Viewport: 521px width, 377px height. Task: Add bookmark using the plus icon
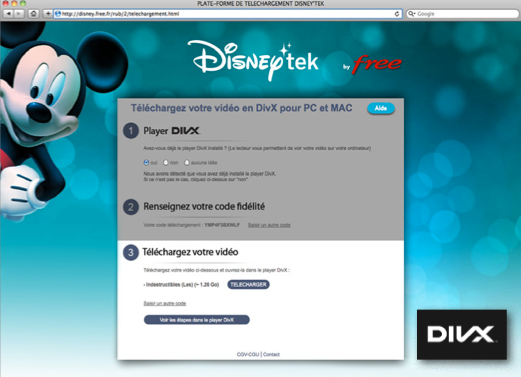pos(48,14)
